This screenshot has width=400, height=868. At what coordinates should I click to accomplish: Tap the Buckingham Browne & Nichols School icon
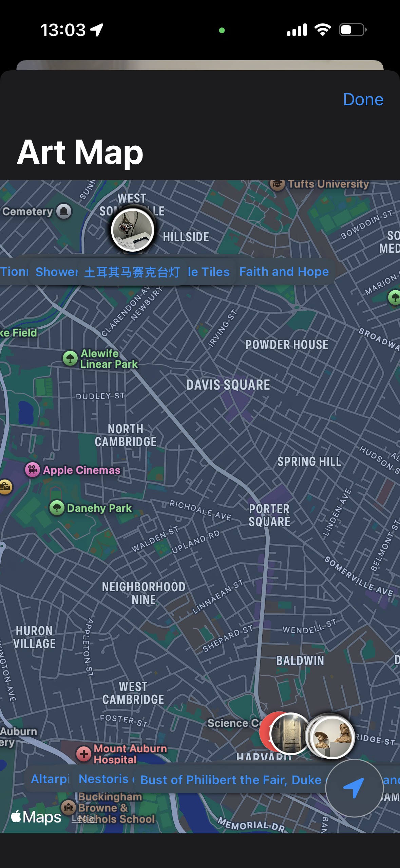click(68, 807)
